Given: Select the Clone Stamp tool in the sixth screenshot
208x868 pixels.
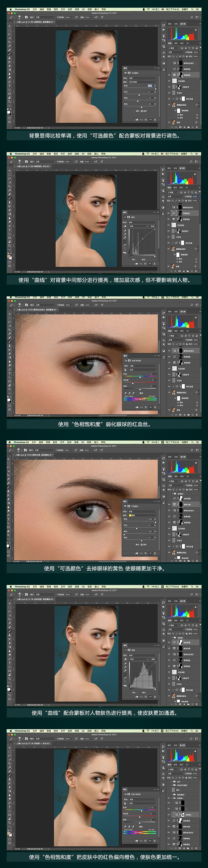Looking at the screenshot, I should coord(9,779).
